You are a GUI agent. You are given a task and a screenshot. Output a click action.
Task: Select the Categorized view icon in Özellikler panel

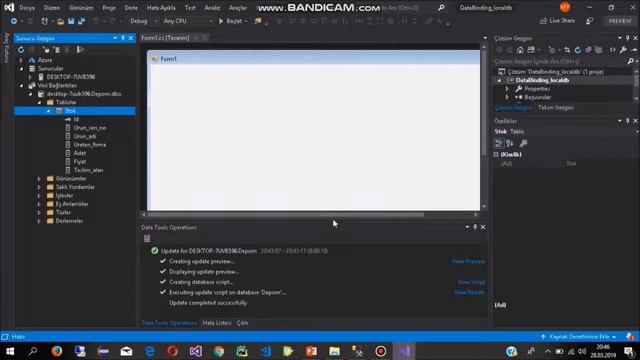[499, 143]
